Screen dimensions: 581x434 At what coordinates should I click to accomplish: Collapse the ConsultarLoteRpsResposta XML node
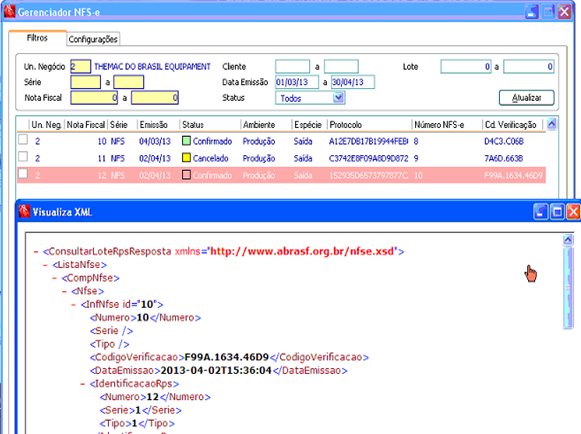(36, 252)
